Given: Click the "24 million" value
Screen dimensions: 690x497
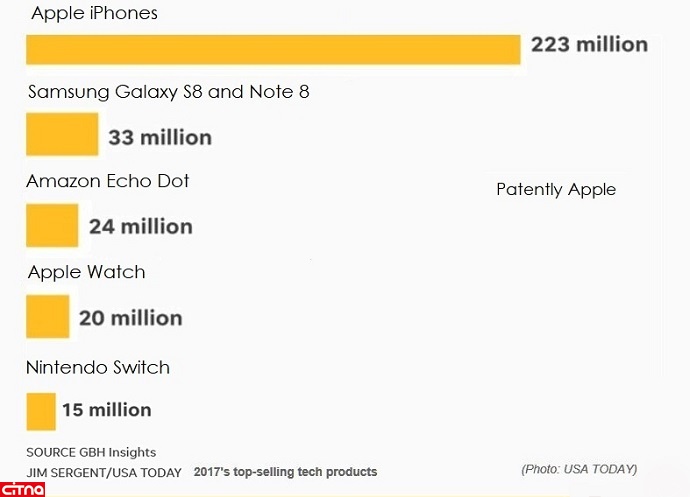Looking at the screenshot, I should 140,226.
